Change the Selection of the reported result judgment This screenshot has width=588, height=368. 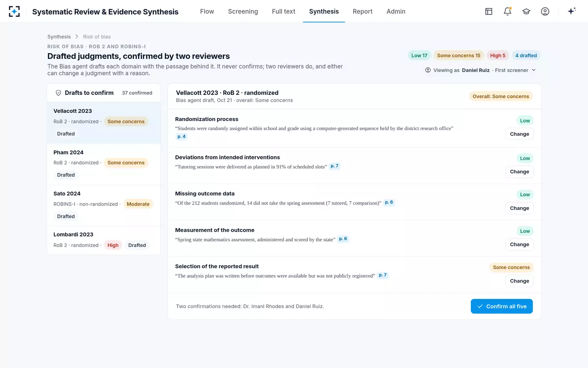coord(519,281)
